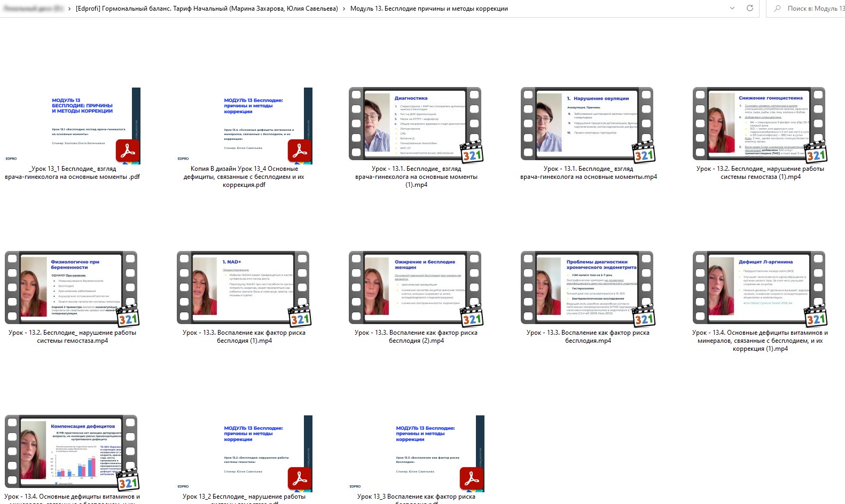Select video Урок 13.4 Основные дефициты (1).mp4
Screen dimensions: 845x504
(760, 288)
